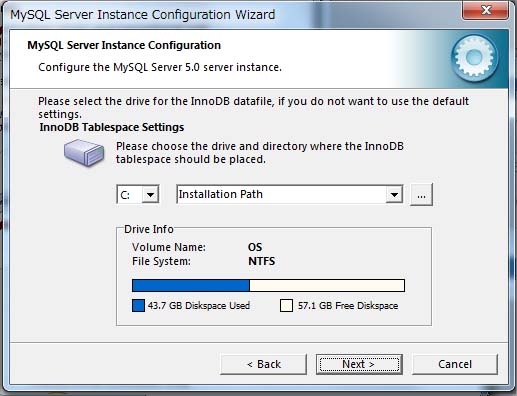
Task: Open the browse (...) folder button
Action: [421, 194]
